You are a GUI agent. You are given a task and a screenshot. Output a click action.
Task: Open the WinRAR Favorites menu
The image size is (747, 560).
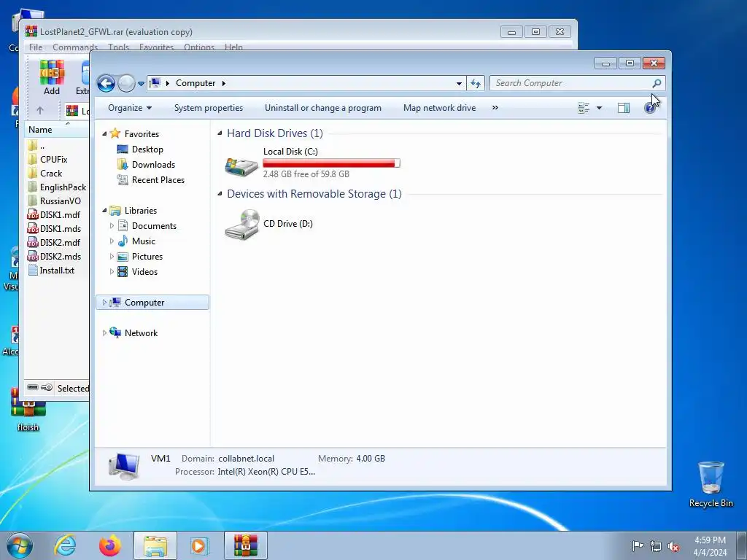156,47
